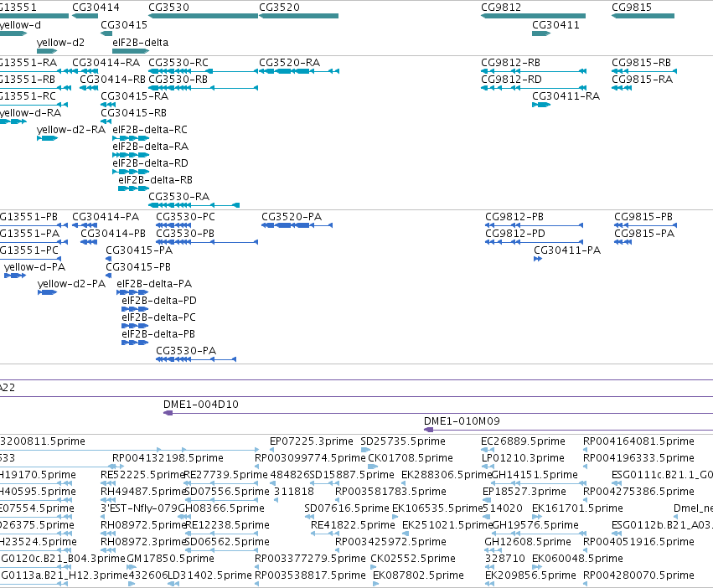The width and height of the screenshot is (713, 588).
Task: Click protein eIF2B-delta-PC label
Action: pos(158,318)
